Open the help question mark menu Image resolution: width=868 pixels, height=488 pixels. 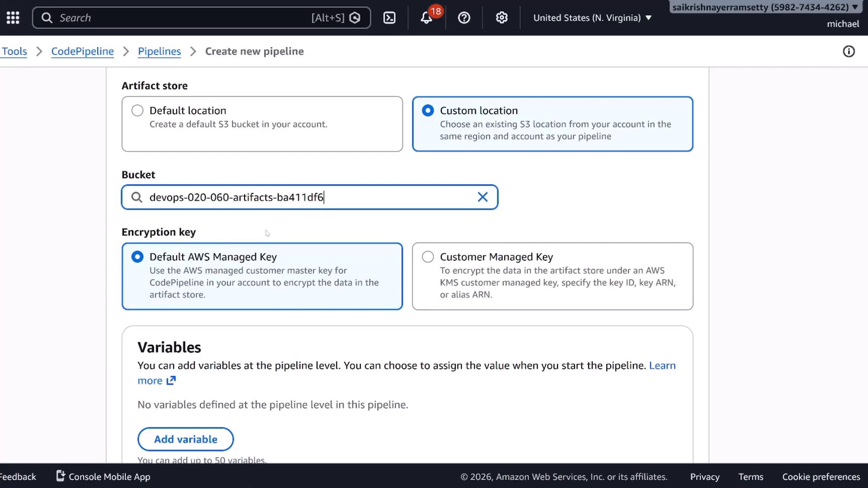464,18
